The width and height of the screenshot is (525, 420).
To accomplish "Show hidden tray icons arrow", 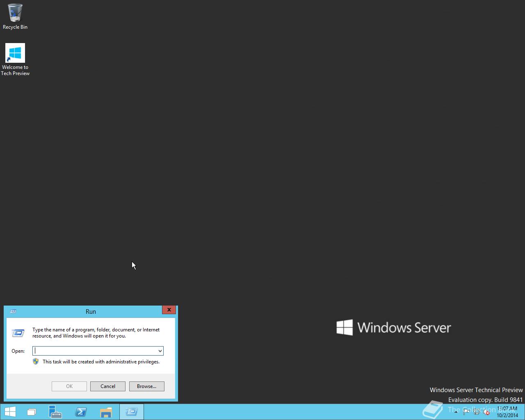I will (x=456, y=412).
